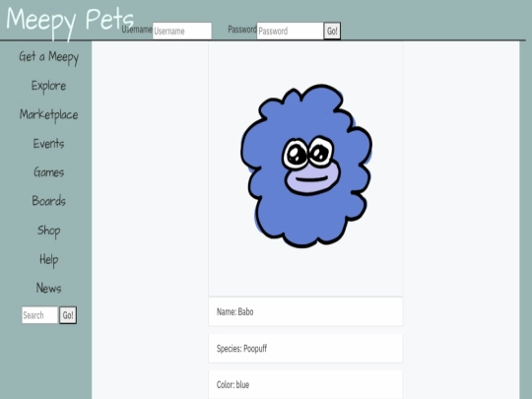Select the Name: Babo row
Viewport: 532px width, 399px height.
coord(305,311)
